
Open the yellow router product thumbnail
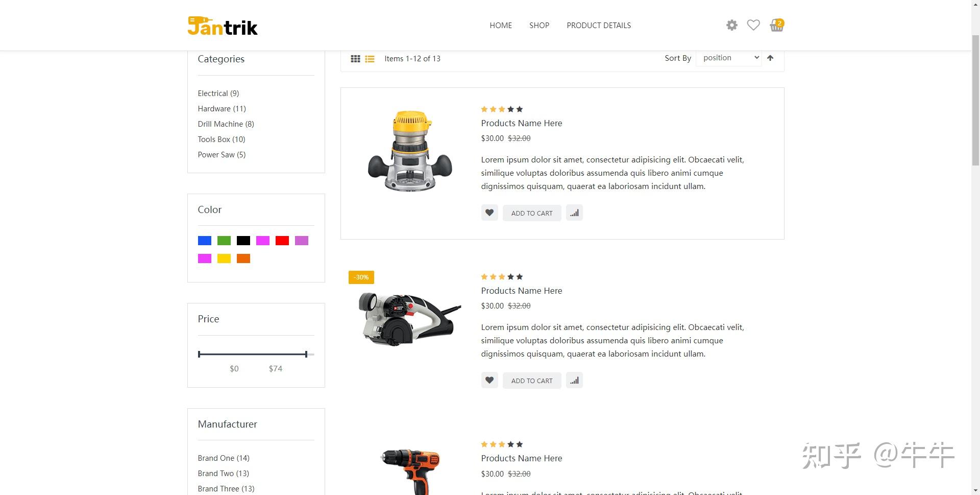pos(410,151)
